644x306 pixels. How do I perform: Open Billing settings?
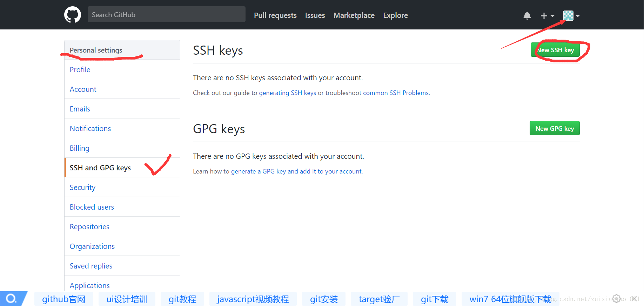122,148
